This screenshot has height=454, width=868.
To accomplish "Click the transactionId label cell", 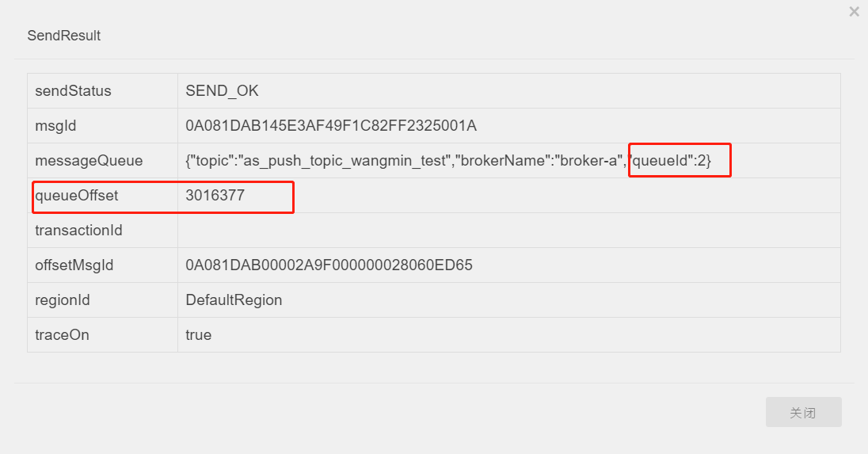I will click(79, 231).
